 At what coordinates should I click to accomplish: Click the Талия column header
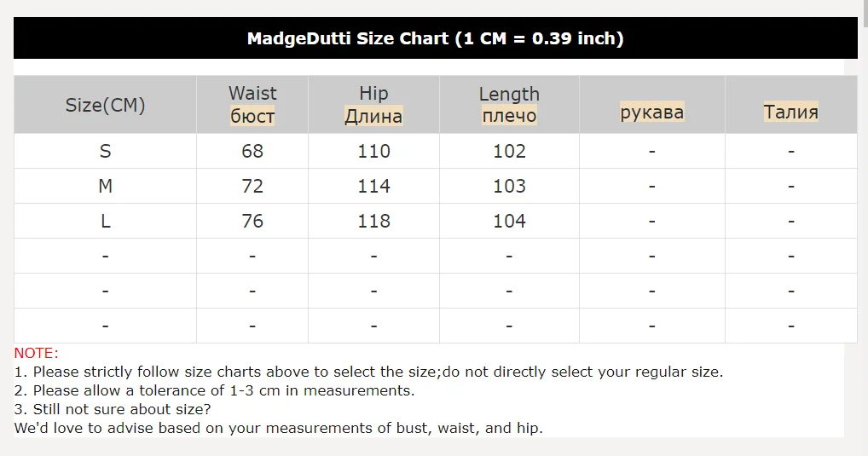coord(790,112)
